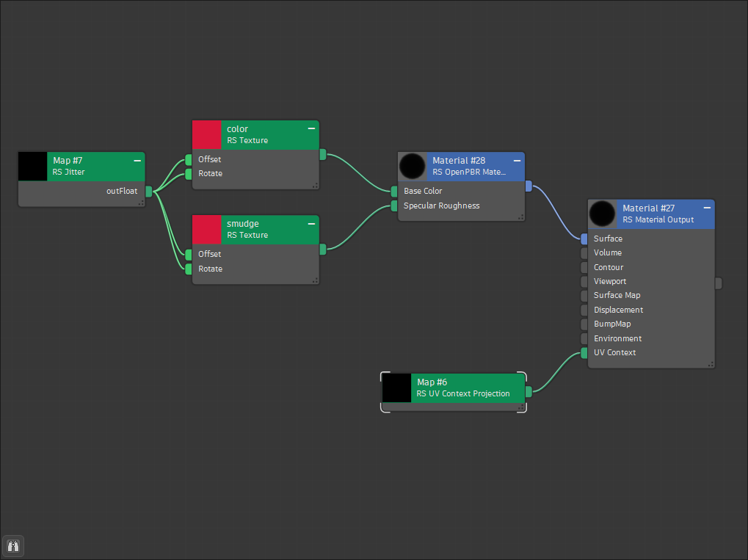Click the Offset input socket of color node

coord(189,160)
